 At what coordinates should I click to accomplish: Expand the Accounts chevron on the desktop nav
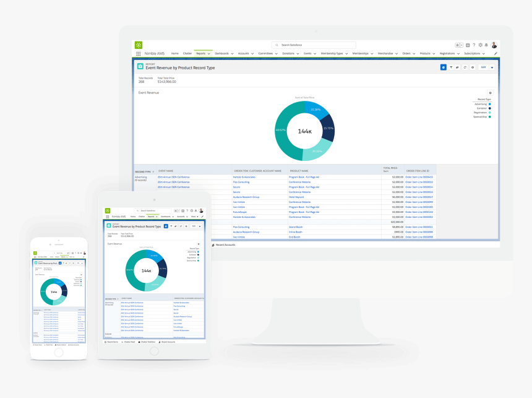pyautogui.click(x=252, y=54)
